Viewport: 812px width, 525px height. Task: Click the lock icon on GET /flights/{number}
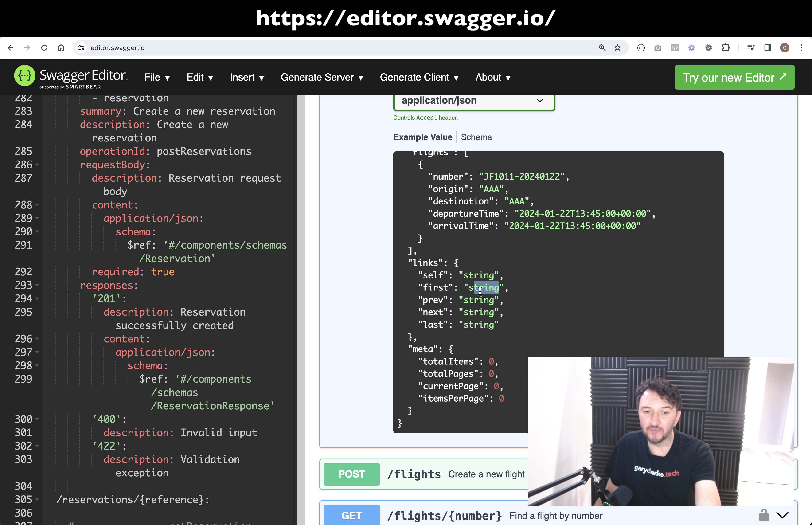(764, 515)
